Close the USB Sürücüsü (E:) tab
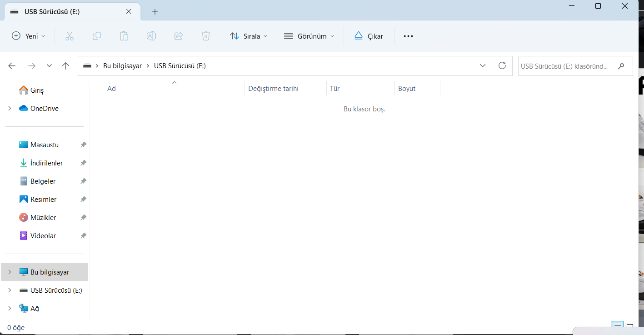The image size is (644, 335). pyautogui.click(x=129, y=11)
